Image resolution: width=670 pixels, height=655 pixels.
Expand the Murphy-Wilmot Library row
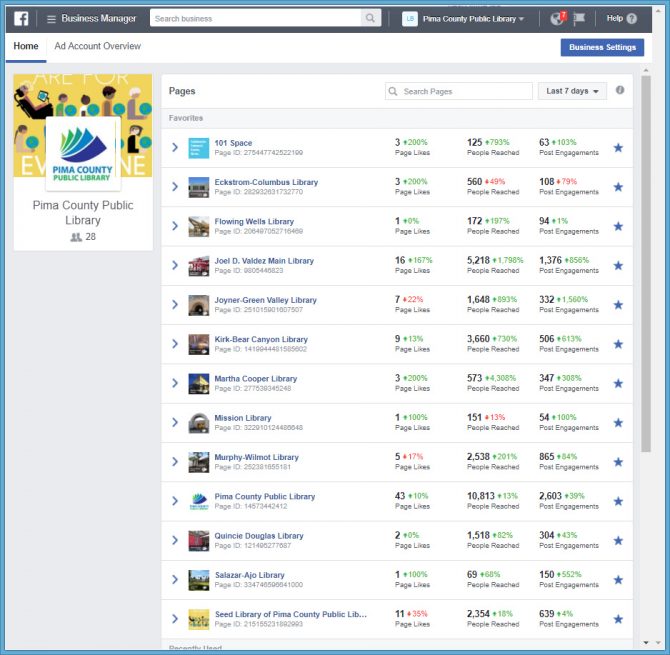click(x=175, y=462)
